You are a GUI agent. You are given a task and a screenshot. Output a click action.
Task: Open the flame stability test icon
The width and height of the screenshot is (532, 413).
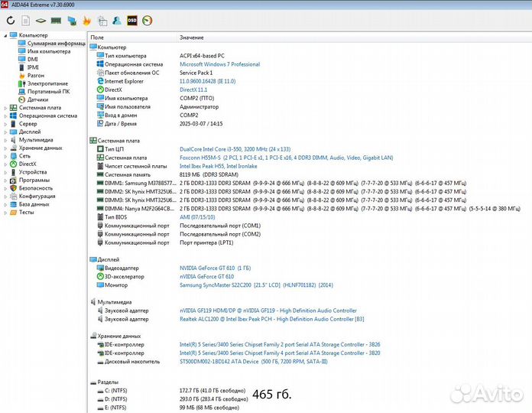coord(86,20)
